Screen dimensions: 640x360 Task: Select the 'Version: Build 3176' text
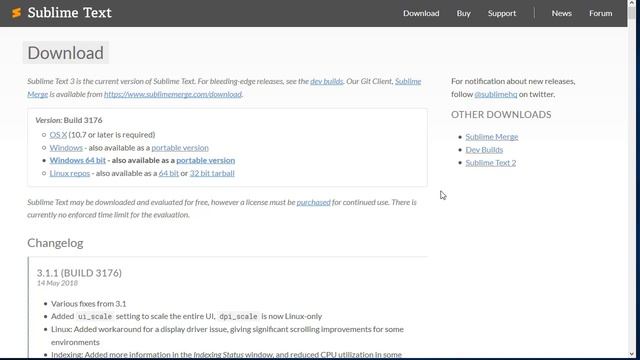click(69, 120)
